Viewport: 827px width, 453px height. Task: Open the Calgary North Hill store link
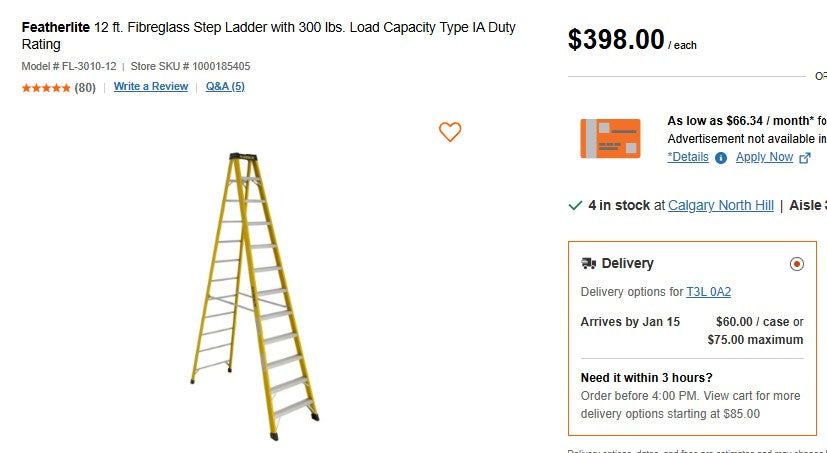coord(721,205)
